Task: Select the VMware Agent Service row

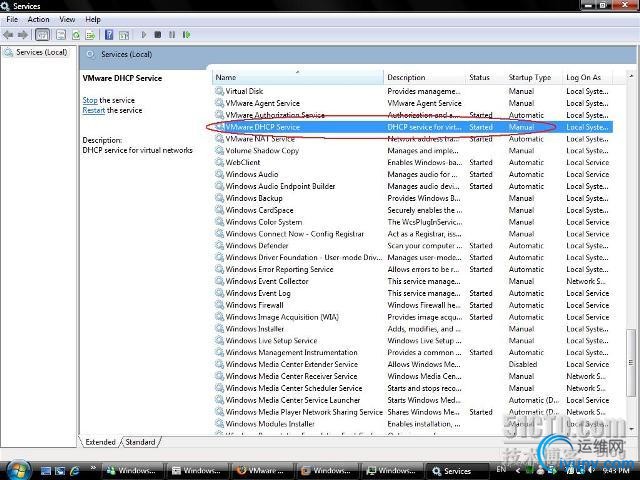Action: (413, 103)
